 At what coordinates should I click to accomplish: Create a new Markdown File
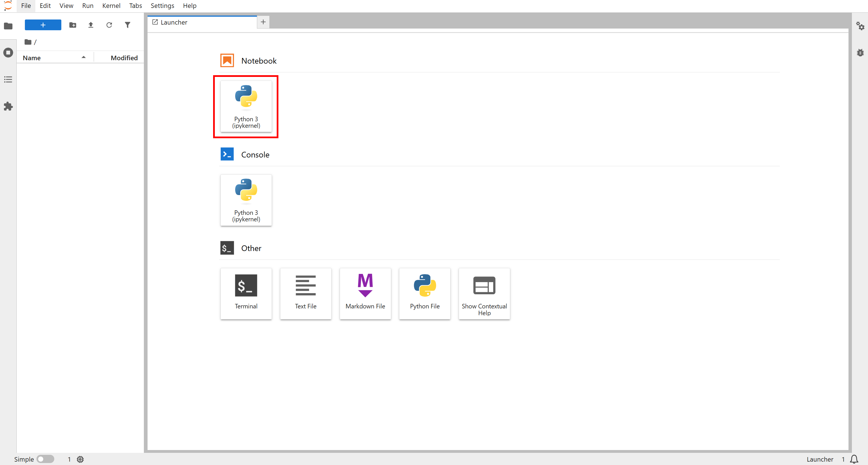click(x=365, y=293)
